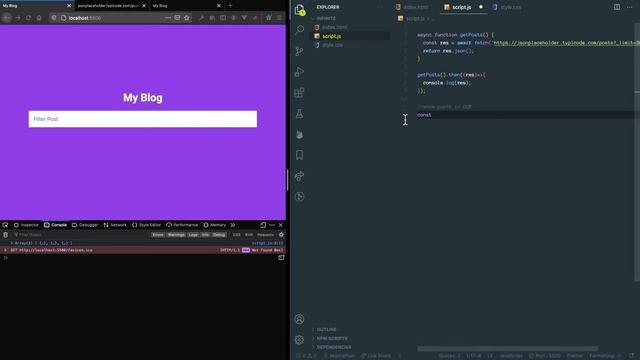Click the Live Share status bar item
Viewport: 640px width, 360px height.
pos(376,356)
